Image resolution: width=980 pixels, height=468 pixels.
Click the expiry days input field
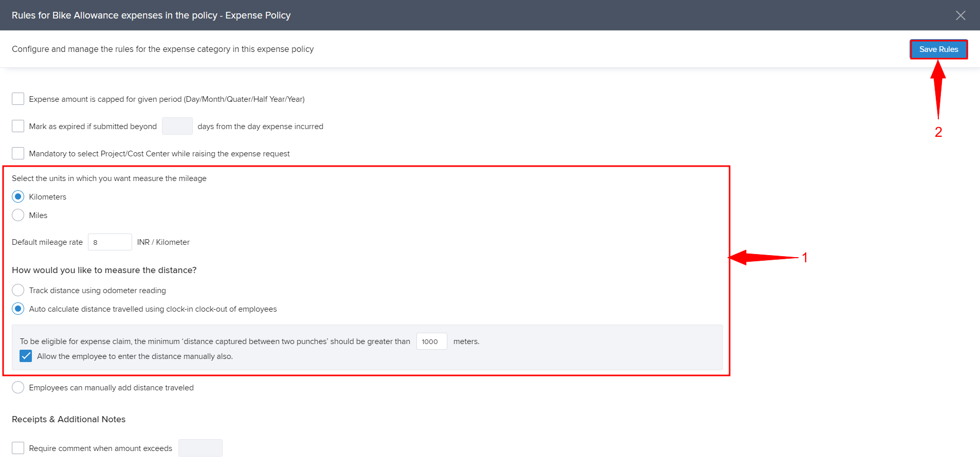pos(177,126)
